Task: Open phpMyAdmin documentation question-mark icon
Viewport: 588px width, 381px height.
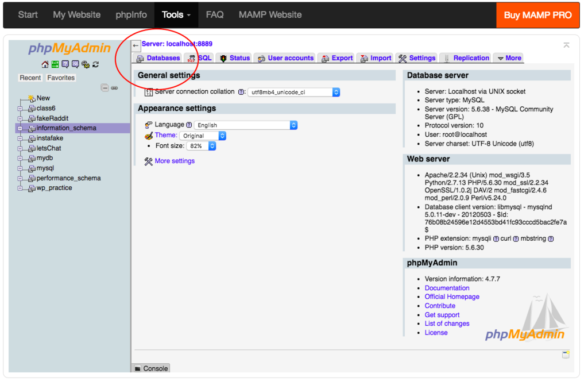Action: 65,64
